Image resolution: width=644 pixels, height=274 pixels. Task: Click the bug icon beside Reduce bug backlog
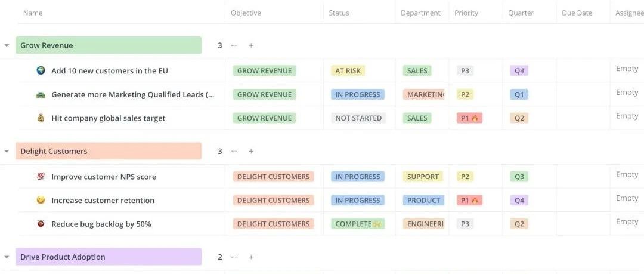coord(41,224)
